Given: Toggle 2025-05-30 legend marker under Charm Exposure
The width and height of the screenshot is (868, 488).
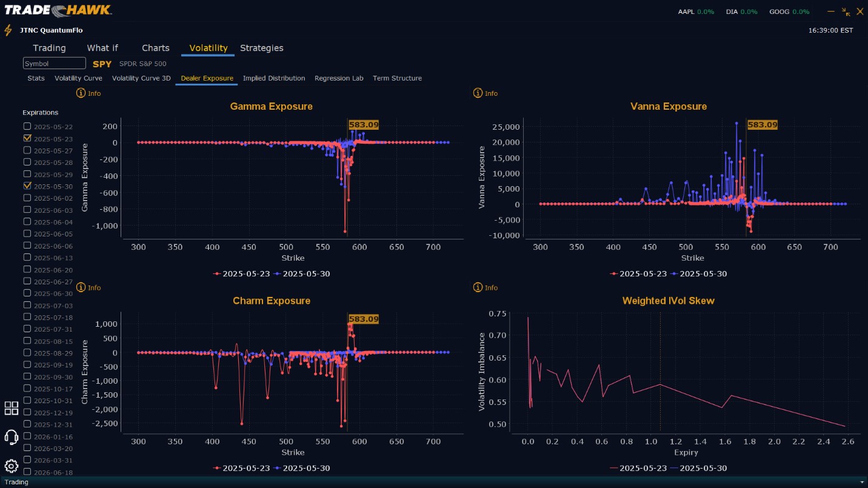Looking at the screenshot, I should point(278,468).
